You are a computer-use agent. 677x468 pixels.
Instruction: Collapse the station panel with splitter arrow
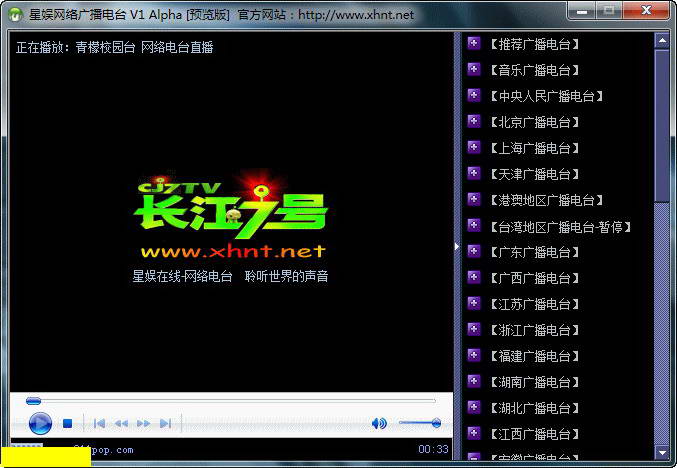457,247
